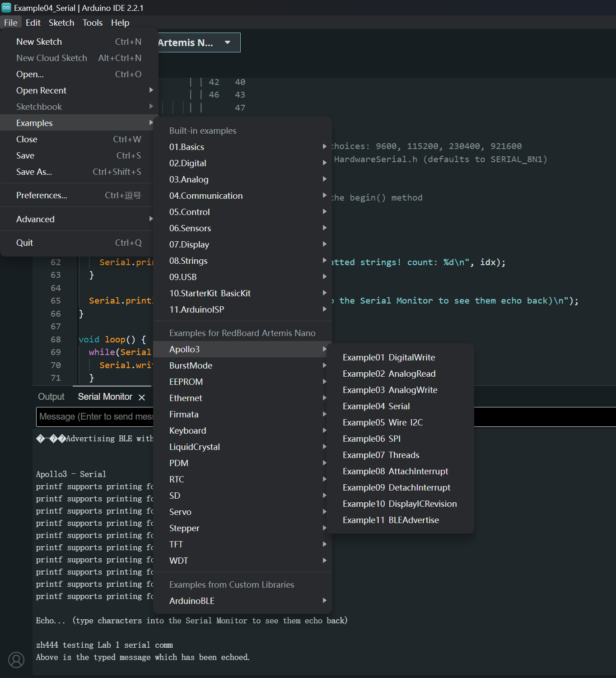The height and width of the screenshot is (678, 616).
Task: Expand 01.Basics examples
Action: pos(243,147)
